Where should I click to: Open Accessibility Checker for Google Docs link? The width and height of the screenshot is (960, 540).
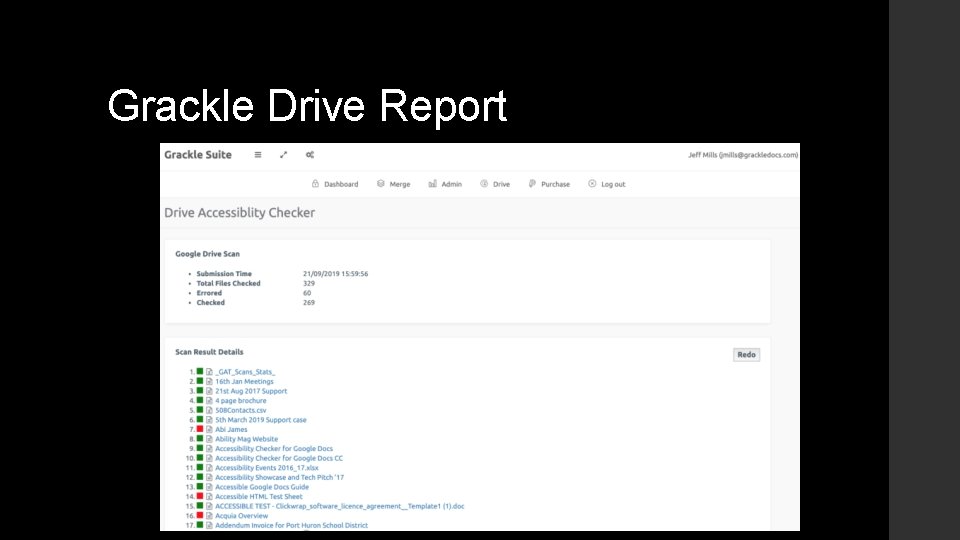click(274, 449)
